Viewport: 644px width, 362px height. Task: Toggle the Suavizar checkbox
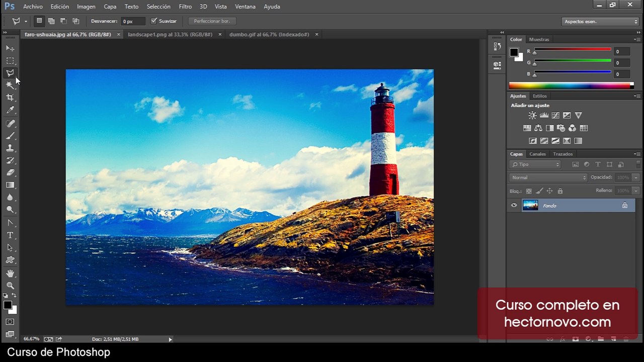pyautogui.click(x=154, y=21)
